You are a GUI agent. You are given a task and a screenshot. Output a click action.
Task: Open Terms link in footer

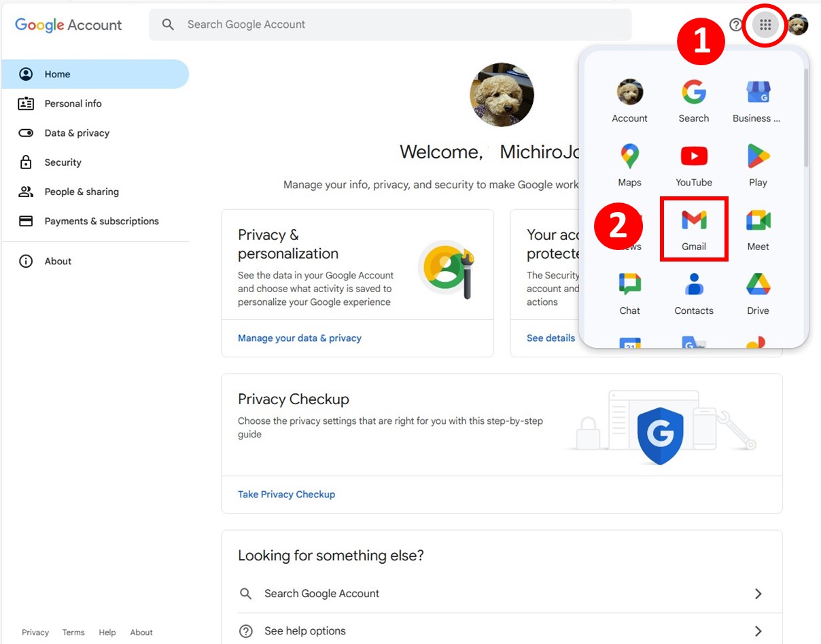tap(73, 632)
